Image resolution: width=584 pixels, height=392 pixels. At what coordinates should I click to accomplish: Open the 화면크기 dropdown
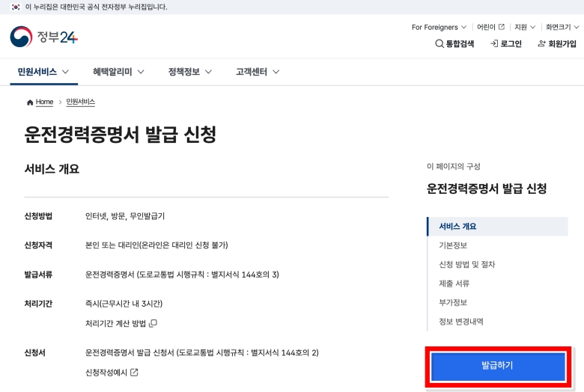point(562,27)
